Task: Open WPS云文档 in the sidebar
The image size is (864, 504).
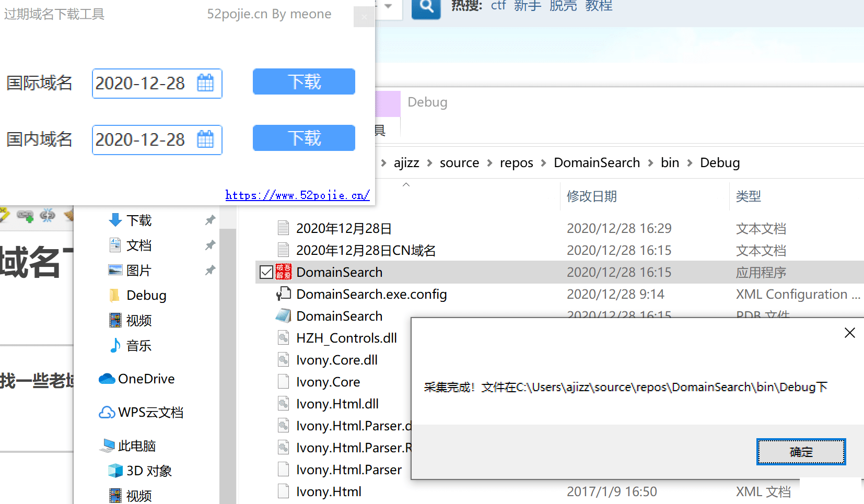Action: pyautogui.click(x=150, y=413)
